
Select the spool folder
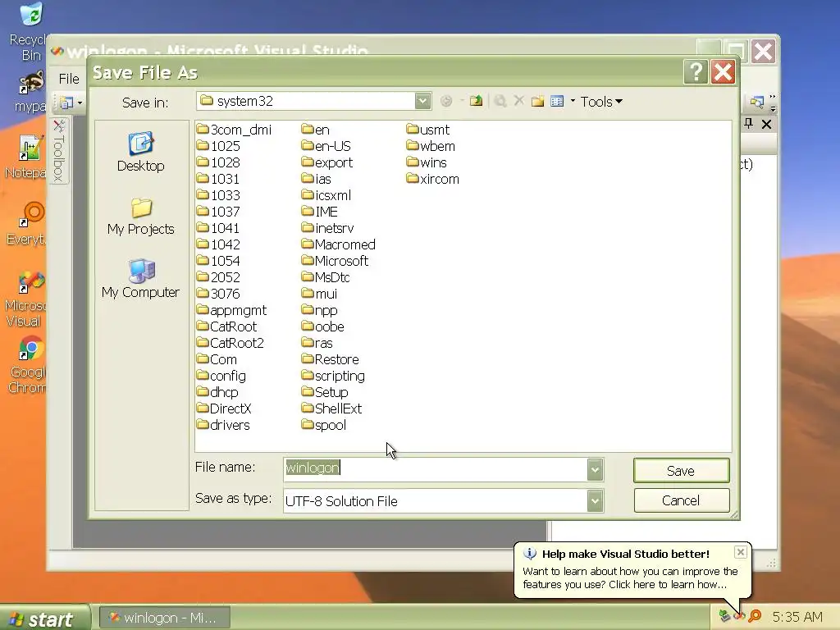coord(324,426)
